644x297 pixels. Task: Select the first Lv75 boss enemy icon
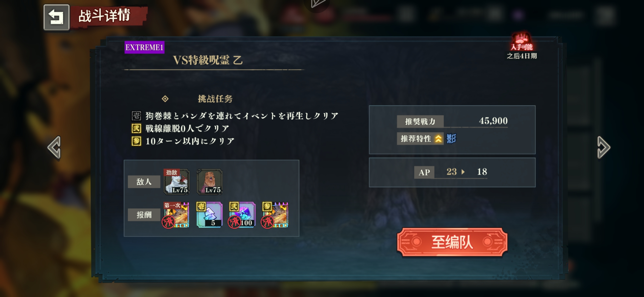point(177,182)
